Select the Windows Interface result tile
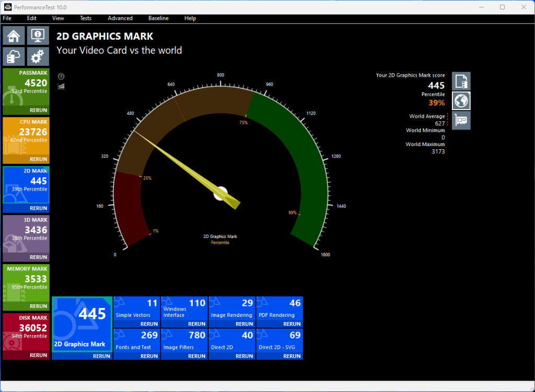The image size is (535, 392). pyautogui.click(x=184, y=309)
